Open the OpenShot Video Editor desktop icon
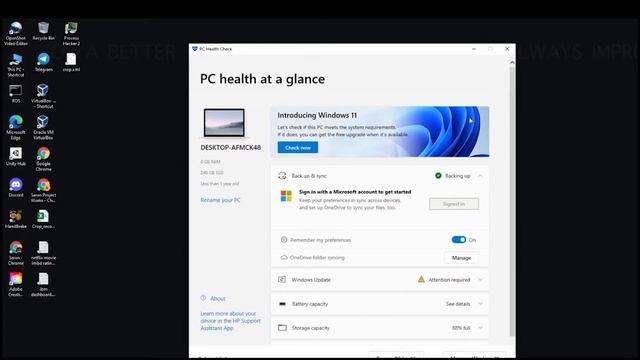640x360 pixels. click(16, 33)
